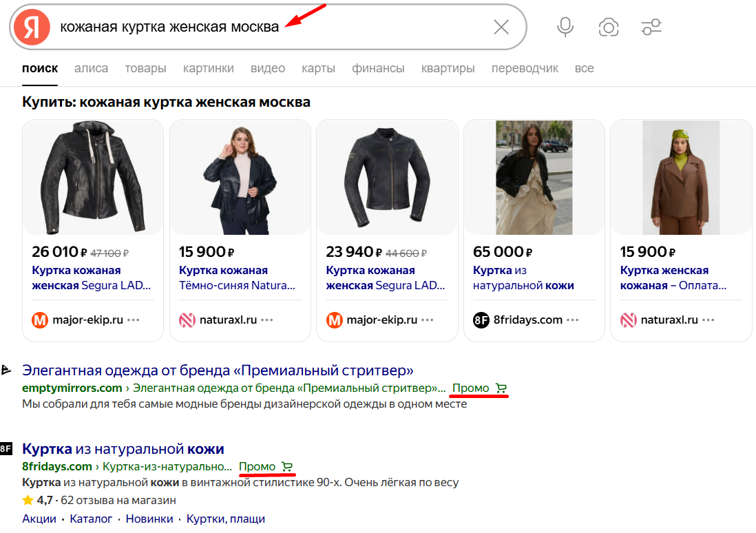Click the 8fridays.com store logo in product card
The height and width of the screenshot is (533, 756).
coord(481,320)
